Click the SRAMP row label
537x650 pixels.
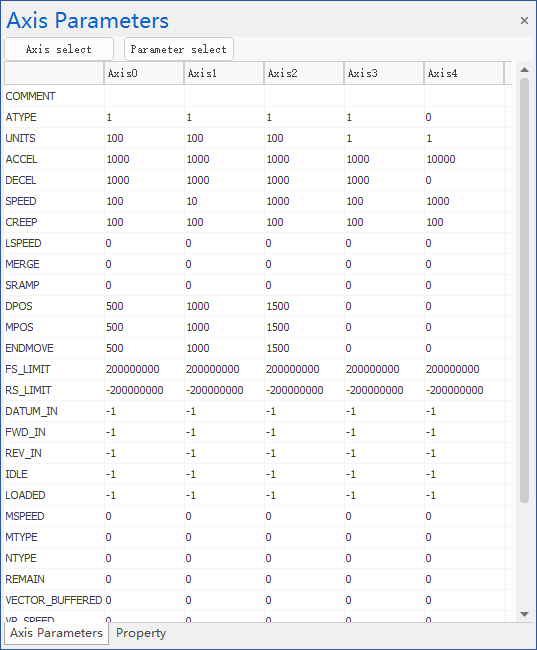tap(22, 285)
